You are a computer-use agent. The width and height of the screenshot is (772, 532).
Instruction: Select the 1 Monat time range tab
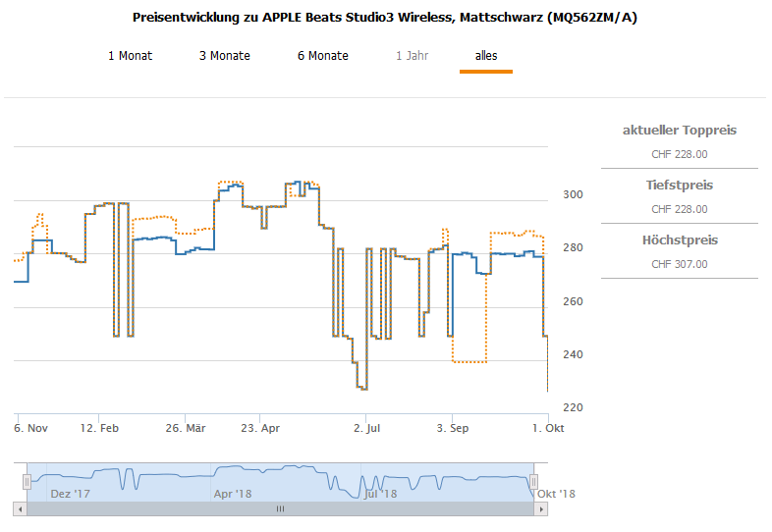click(130, 56)
